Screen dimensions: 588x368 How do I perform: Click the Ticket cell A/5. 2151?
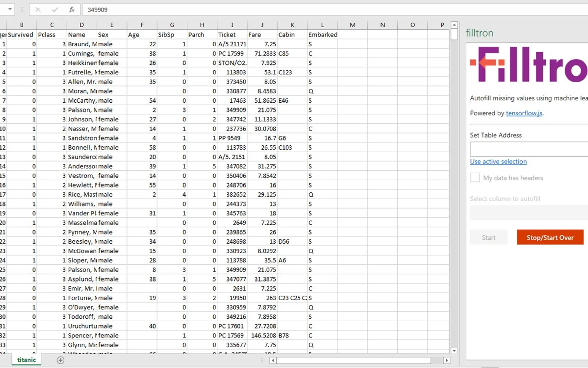tap(232, 157)
